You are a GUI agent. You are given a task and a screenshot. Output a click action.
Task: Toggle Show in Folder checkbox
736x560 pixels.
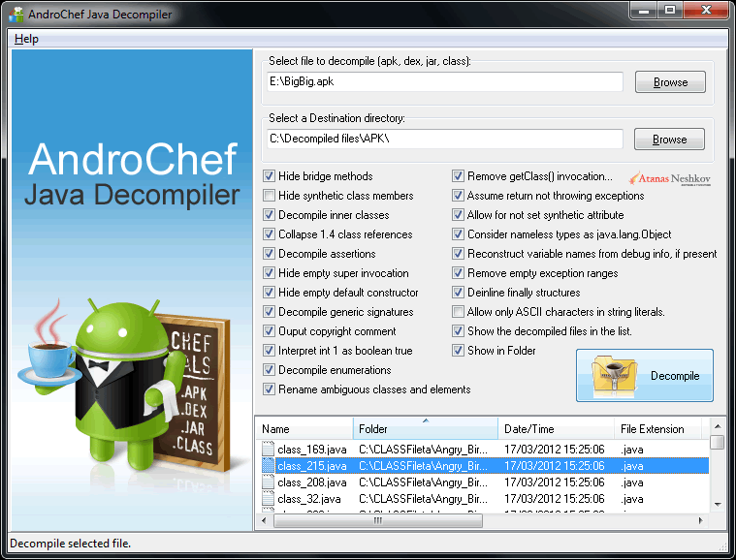tap(458, 351)
